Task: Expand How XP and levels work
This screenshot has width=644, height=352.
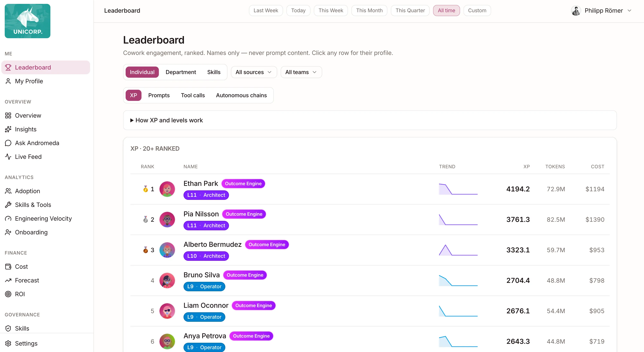Action: [370, 120]
